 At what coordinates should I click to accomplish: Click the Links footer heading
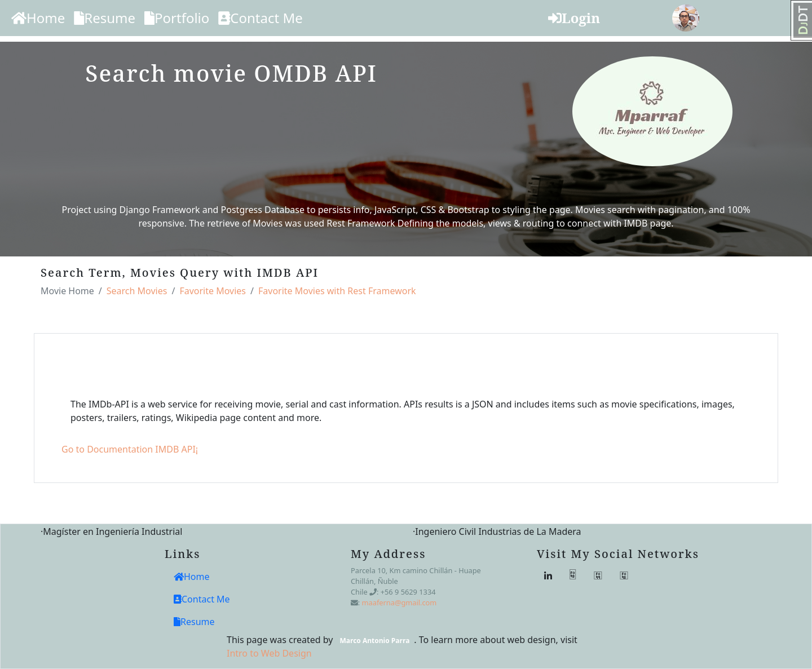point(182,554)
